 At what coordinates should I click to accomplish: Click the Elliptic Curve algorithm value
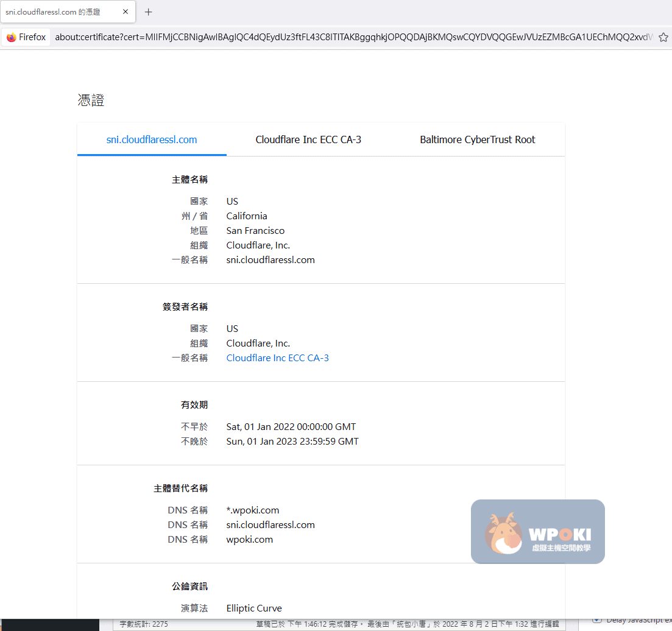(x=254, y=608)
